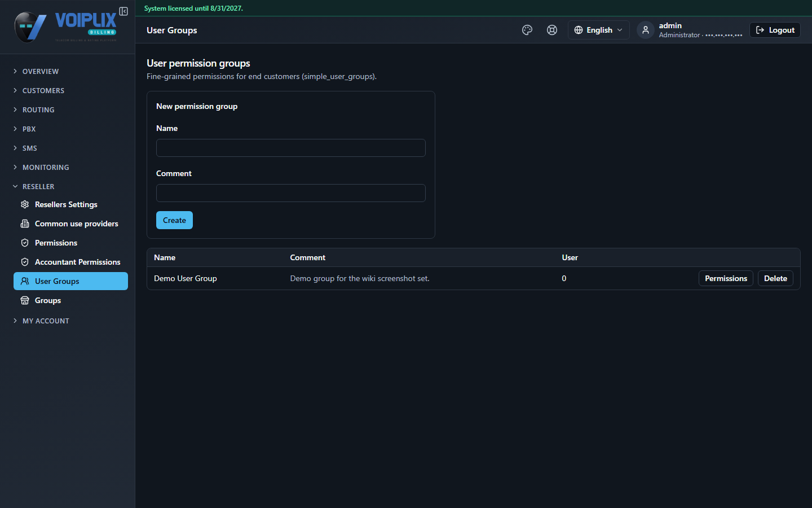Click the 'Demo group for the wiki screenshot set.' comment

(x=360, y=278)
